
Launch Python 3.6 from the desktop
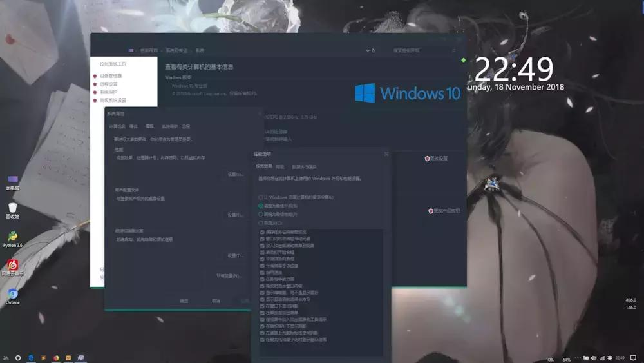tap(12, 239)
